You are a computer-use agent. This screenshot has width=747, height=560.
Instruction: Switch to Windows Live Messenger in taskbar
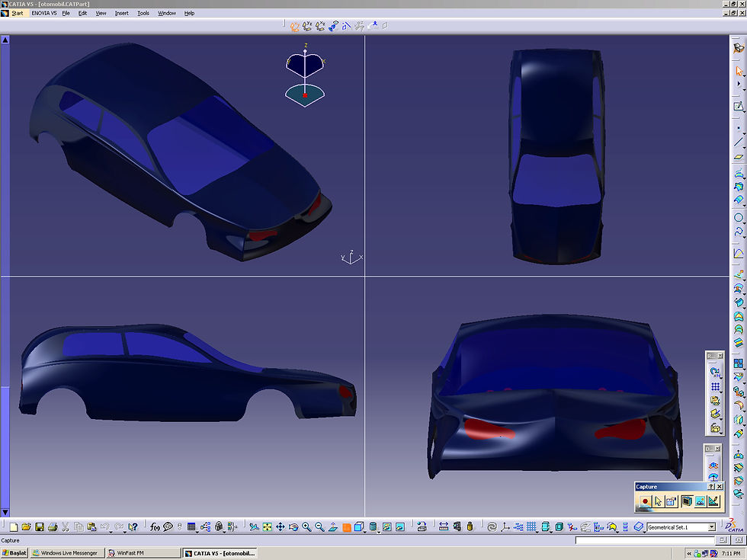(x=67, y=553)
